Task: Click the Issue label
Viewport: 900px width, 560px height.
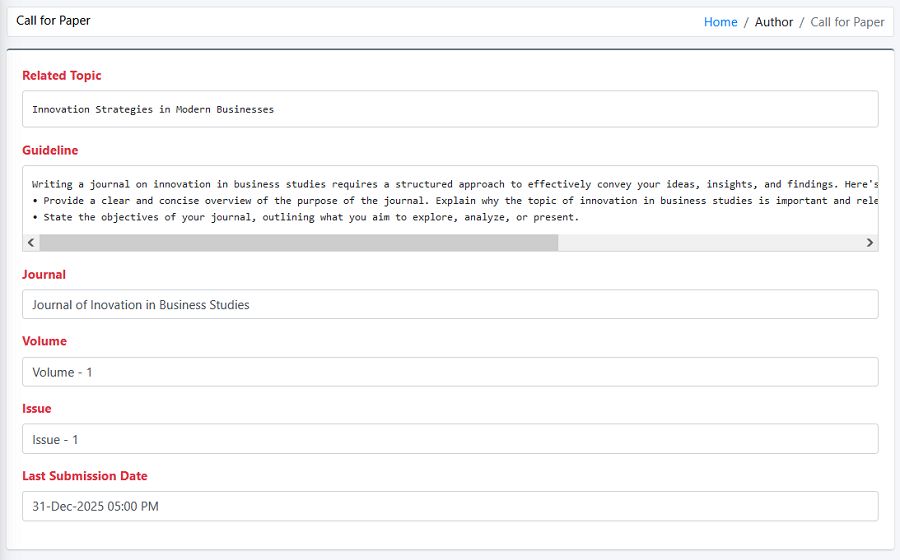Action: click(x=37, y=409)
